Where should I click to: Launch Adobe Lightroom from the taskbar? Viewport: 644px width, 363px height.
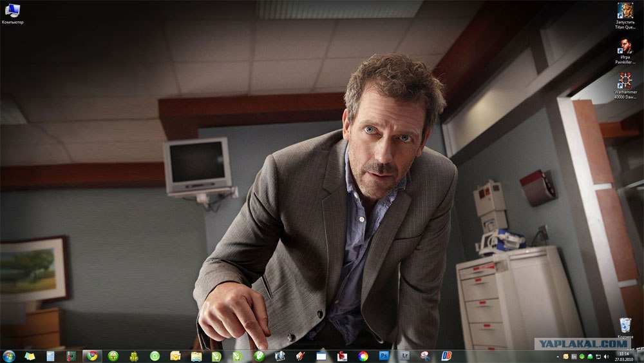[405, 356]
